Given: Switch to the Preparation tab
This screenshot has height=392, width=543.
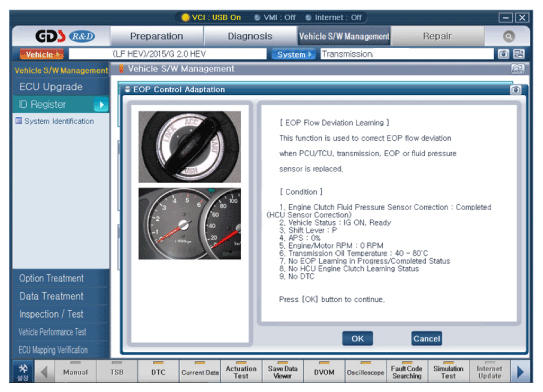Looking at the screenshot, I should tap(157, 36).
